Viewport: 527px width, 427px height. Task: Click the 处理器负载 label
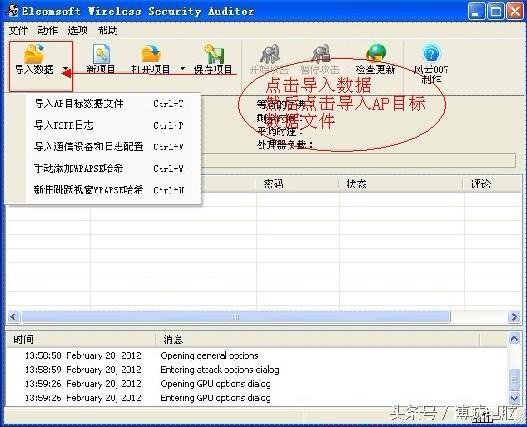pos(285,145)
